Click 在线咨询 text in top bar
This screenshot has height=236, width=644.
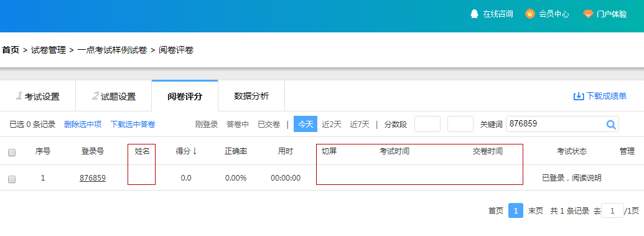498,14
